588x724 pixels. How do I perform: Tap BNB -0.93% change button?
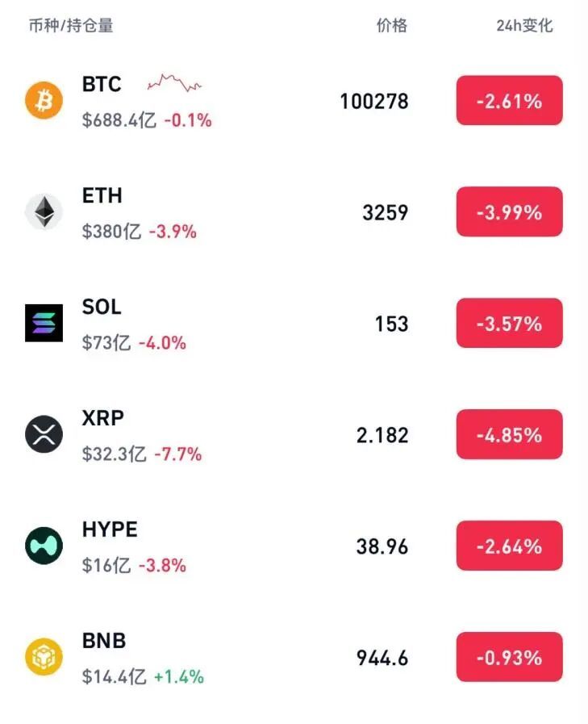(509, 658)
